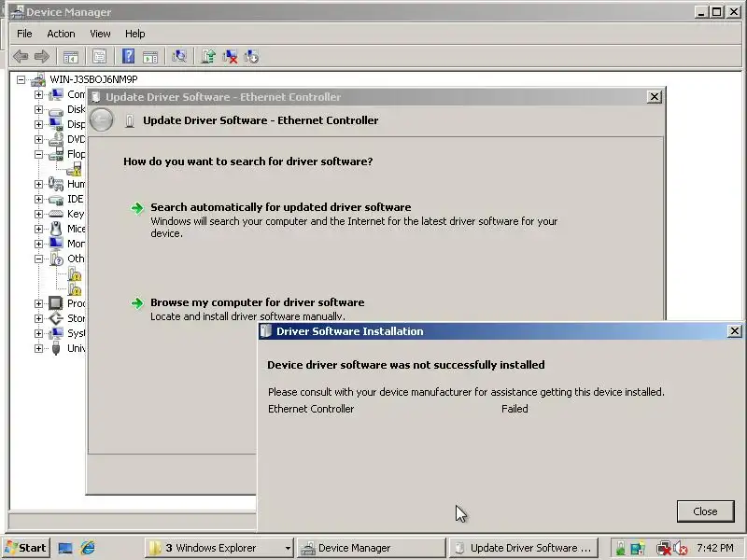The image size is (747, 560).
Task: Open the Help menu
Action: tap(134, 34)
